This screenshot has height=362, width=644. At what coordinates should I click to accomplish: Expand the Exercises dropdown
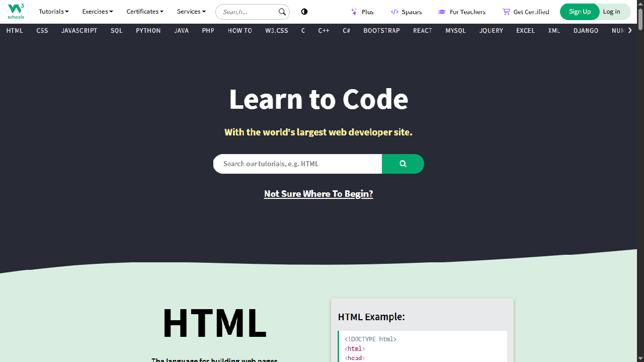98,12
